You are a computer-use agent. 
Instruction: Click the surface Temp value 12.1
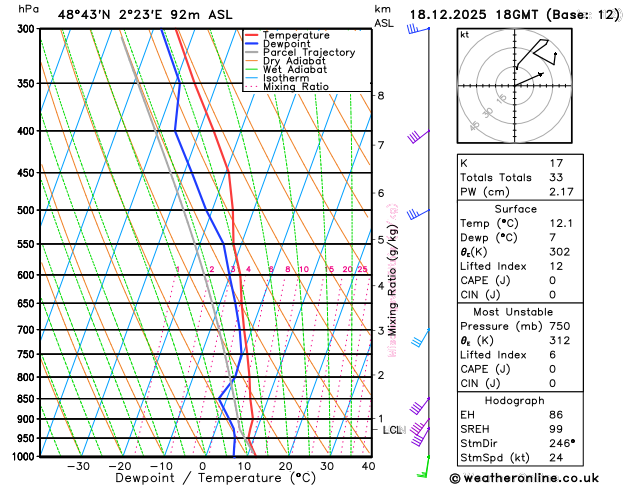(561, 223)
